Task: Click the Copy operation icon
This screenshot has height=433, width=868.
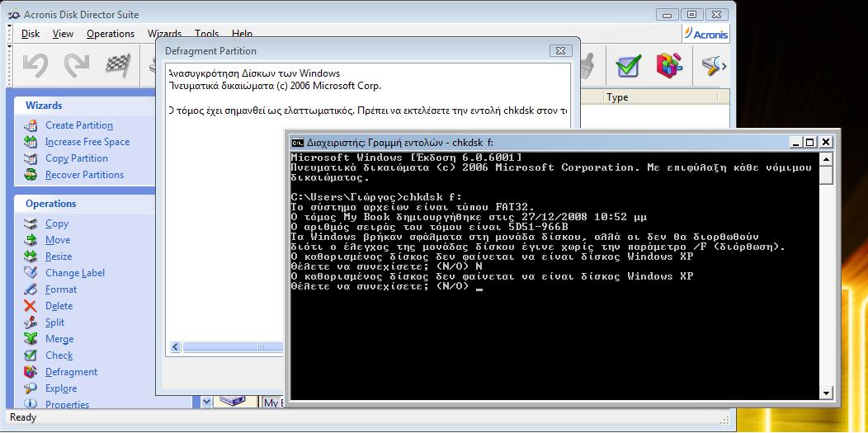Action: coord(31,224)
